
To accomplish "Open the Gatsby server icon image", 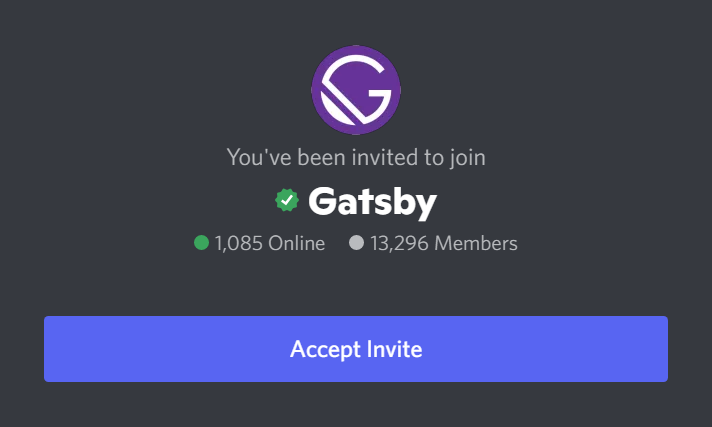I will pos(356,90).
